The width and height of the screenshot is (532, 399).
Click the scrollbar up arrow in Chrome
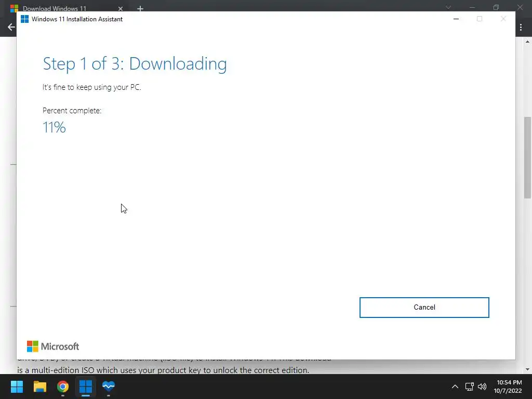(527, 42)
